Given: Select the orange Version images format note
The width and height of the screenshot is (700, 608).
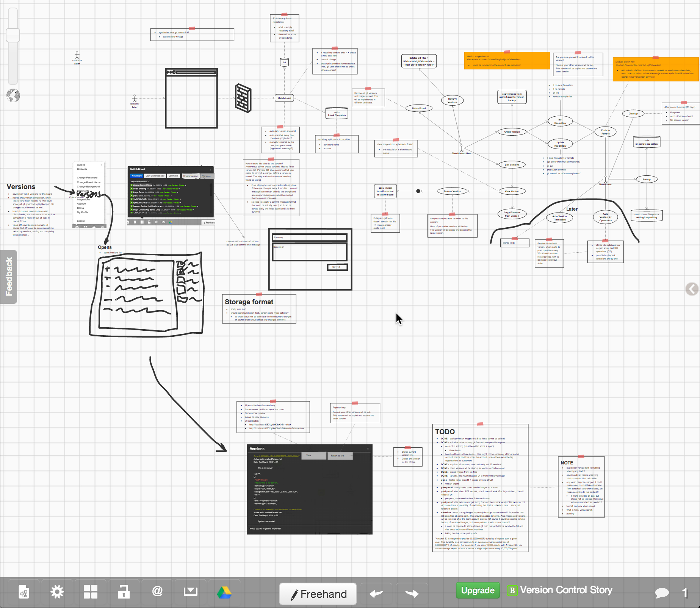Looking at the screenshot, I should click(507, 61).
